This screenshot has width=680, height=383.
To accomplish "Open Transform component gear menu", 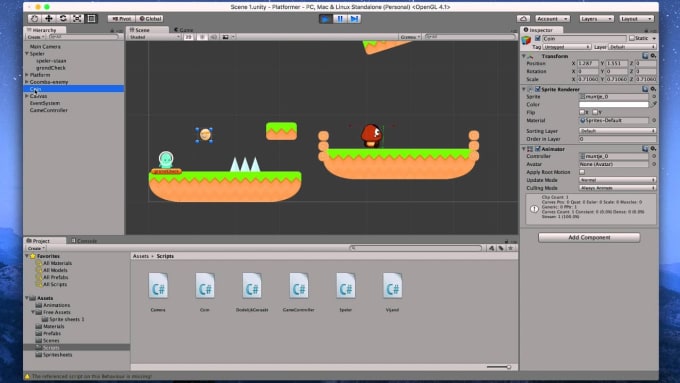I will (653, 56).
